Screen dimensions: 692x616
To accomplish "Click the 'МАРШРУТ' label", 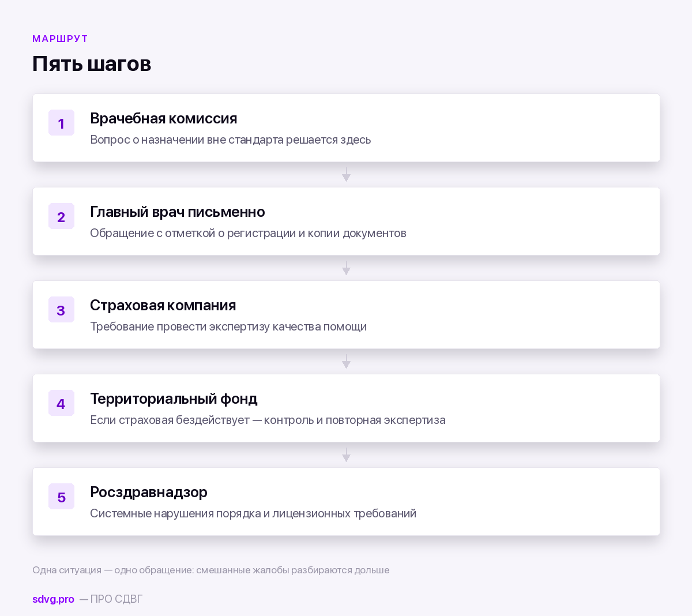I will (x=60, y=39).
